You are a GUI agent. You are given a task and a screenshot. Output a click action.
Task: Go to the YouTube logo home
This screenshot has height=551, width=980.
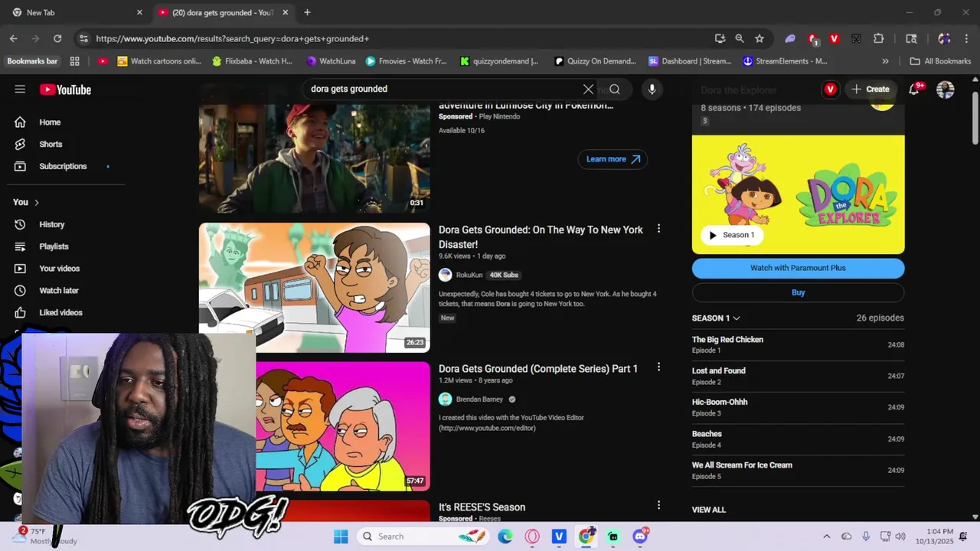point(65,90)
